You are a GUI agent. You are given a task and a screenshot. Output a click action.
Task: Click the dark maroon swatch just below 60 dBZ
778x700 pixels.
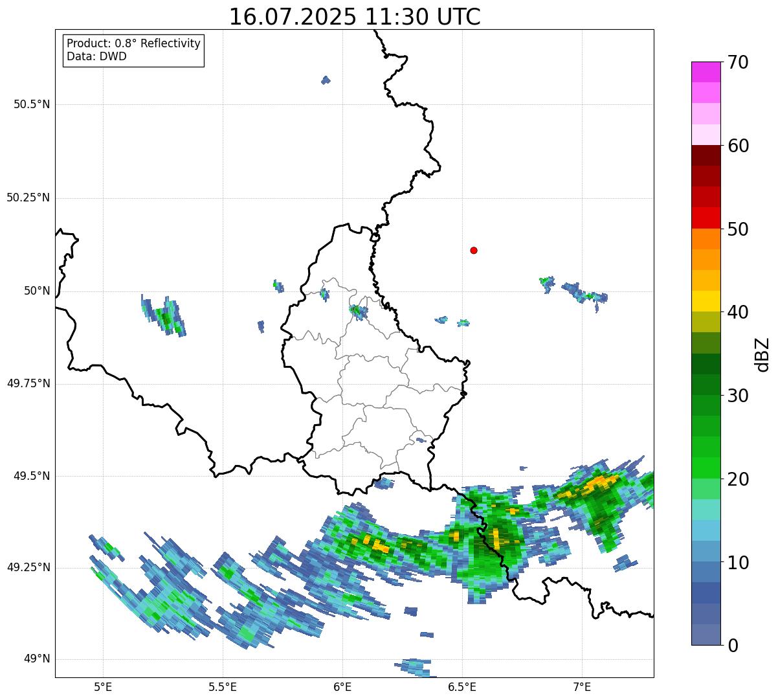click(706, 155)
